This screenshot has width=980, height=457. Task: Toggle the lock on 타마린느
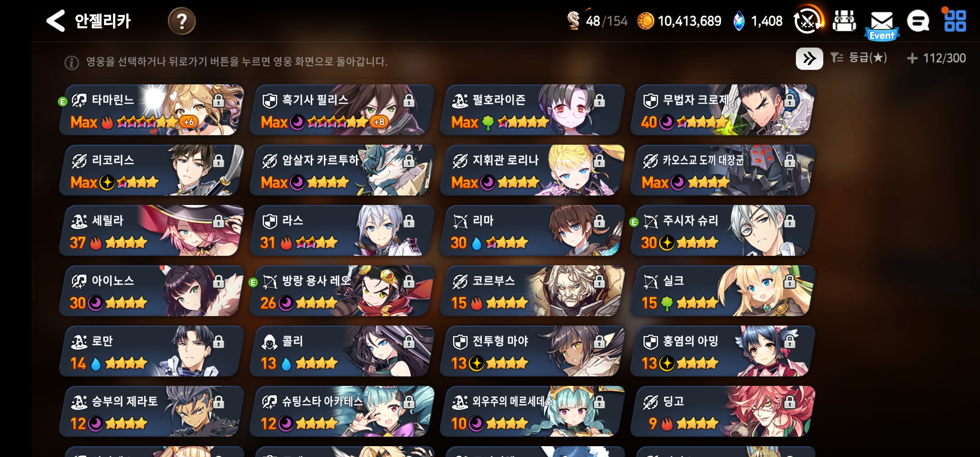218,101
